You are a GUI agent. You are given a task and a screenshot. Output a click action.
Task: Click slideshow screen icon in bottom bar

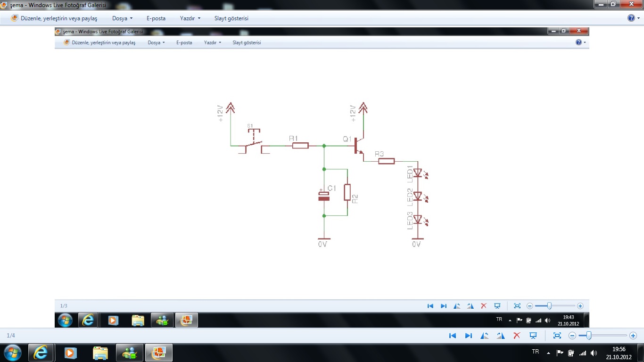(x=533, y=336)
